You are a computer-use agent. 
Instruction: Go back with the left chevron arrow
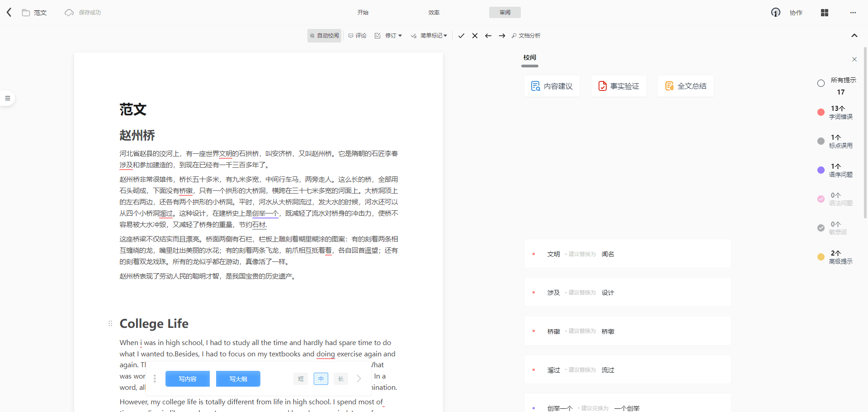tap(9, 12)
